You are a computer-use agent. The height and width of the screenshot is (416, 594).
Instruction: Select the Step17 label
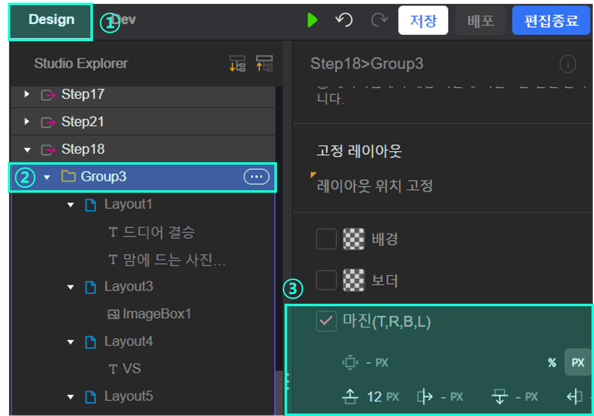pyautogui.click(x=83, y=94)
